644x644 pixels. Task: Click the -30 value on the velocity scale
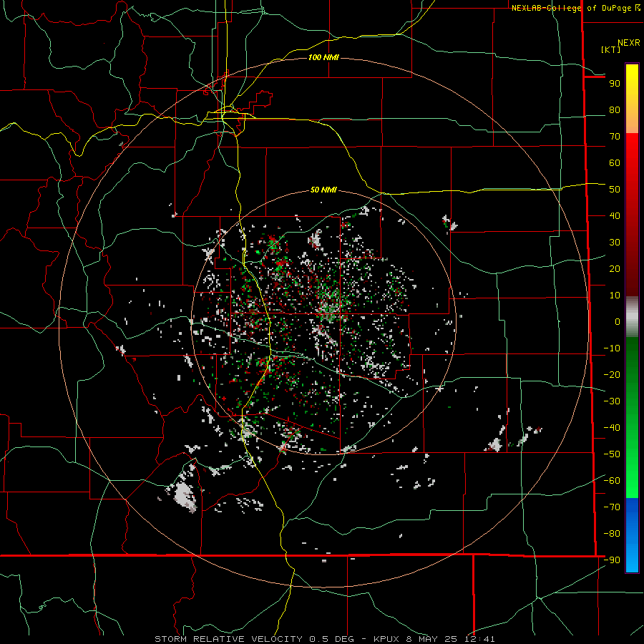pyautogui.click(x=612, y=401)
